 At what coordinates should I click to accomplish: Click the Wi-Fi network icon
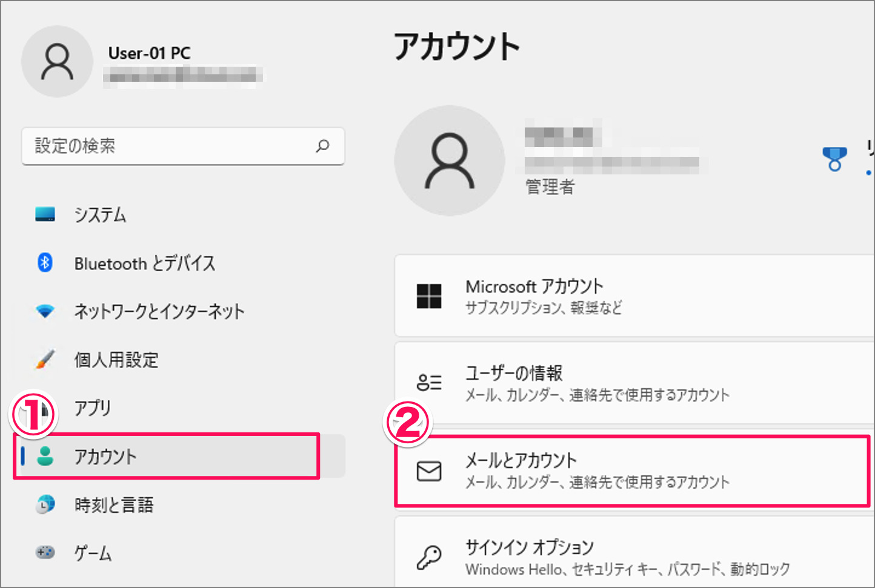(x=45, y=312)
